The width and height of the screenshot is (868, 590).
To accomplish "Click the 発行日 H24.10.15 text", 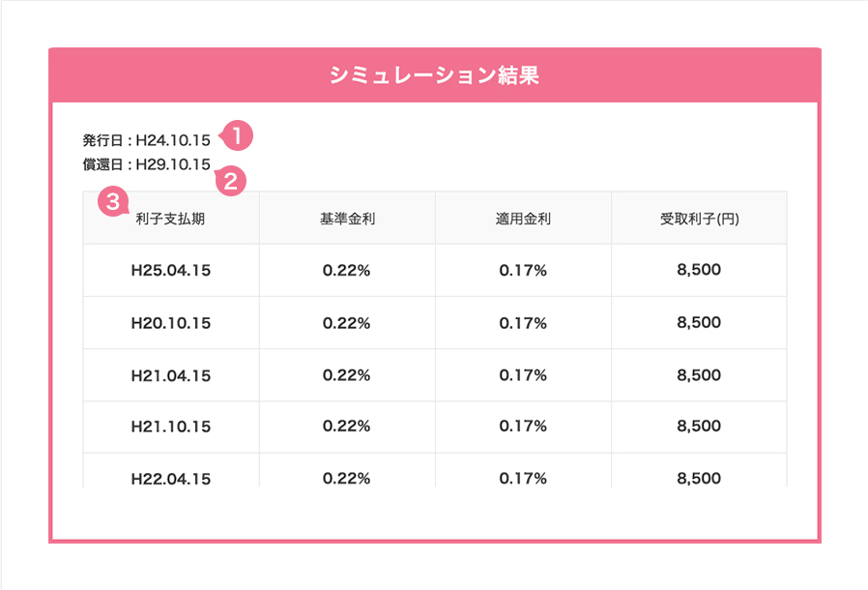I will click(x=146, y=141).
